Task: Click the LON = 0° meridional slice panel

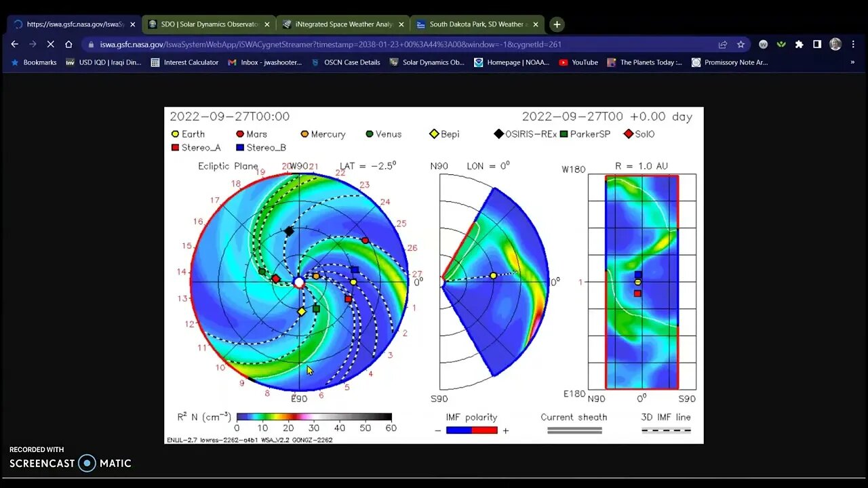Action: pos(494,281)
